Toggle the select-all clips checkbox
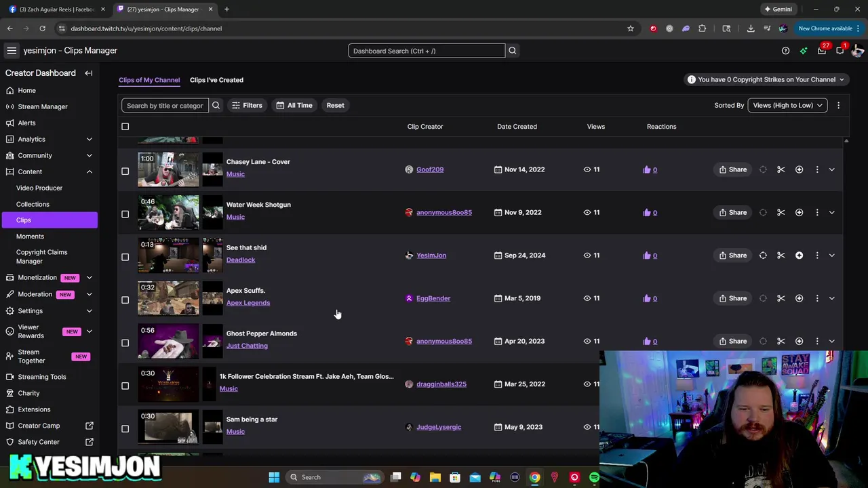 click(x=125, y=127)
